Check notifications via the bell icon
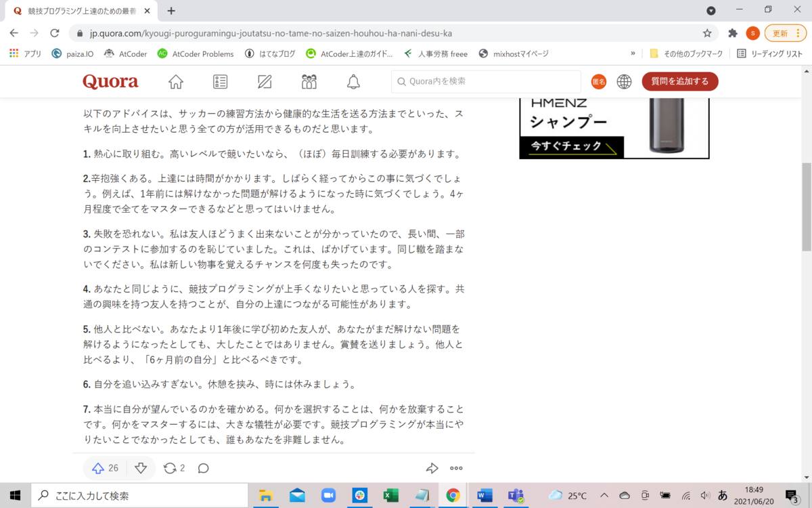This screenshot has width=812, height=508. click(x=353, y=81)
